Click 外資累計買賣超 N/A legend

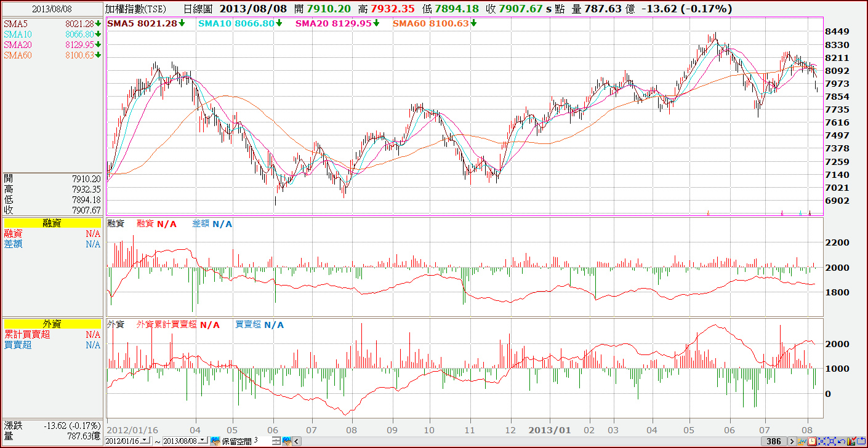[x=179, y=324]
